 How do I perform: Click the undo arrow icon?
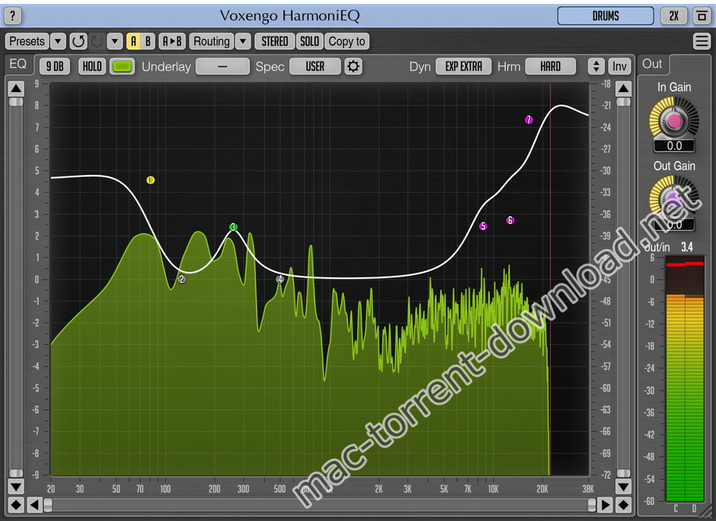pyautogui.click(x=78, y=42)
